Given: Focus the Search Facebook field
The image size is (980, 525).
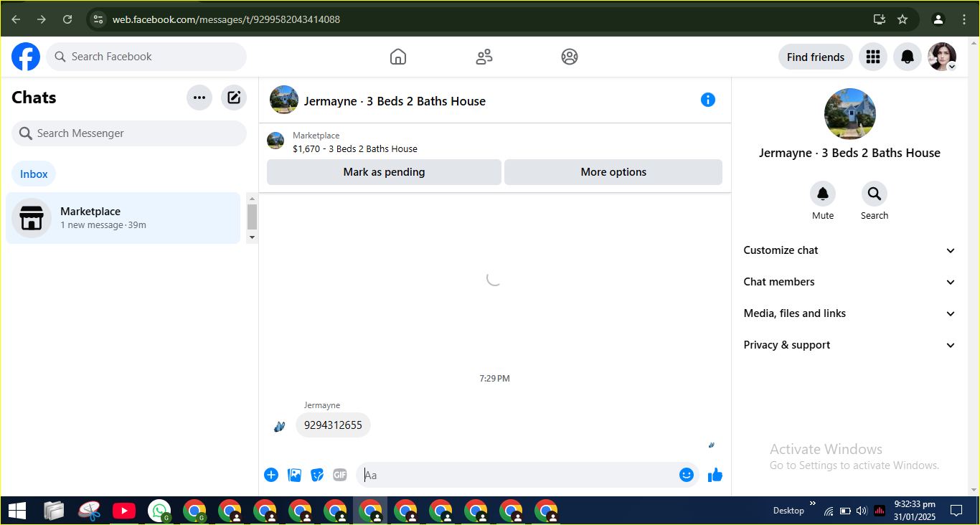Looking at the screenshot, I should [146, 57].
